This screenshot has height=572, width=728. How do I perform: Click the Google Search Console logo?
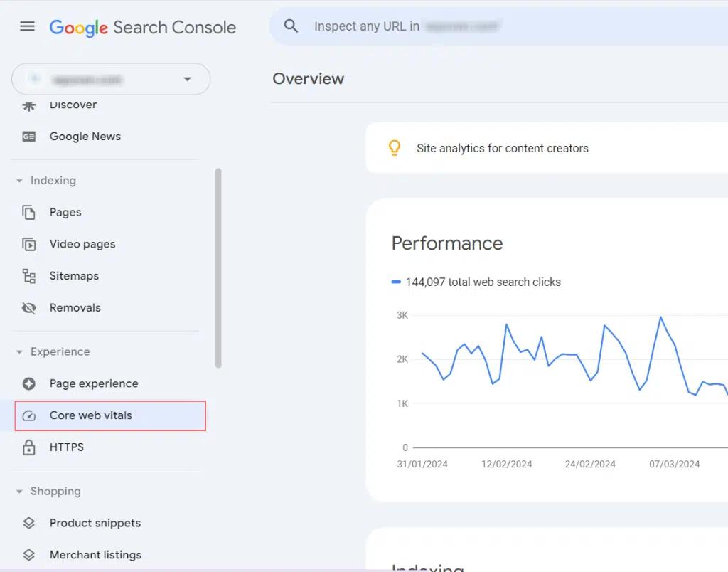click(x=142, y=28)
